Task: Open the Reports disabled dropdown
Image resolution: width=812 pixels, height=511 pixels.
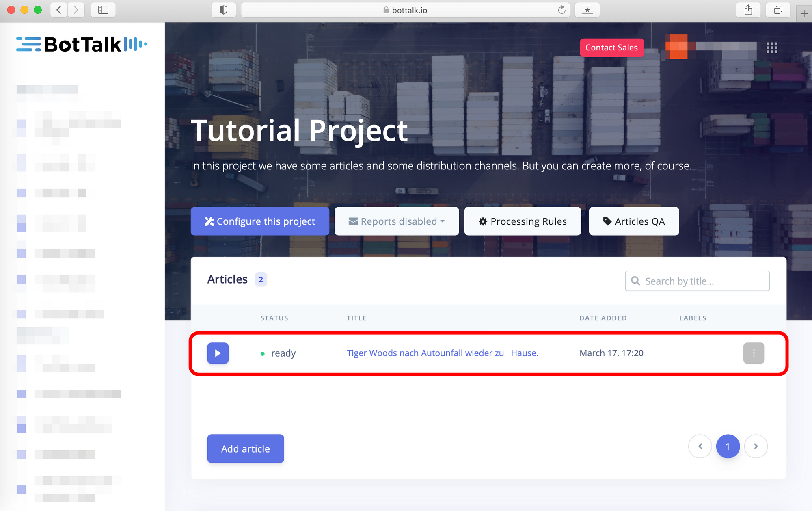Action: [x=397, y=221]
